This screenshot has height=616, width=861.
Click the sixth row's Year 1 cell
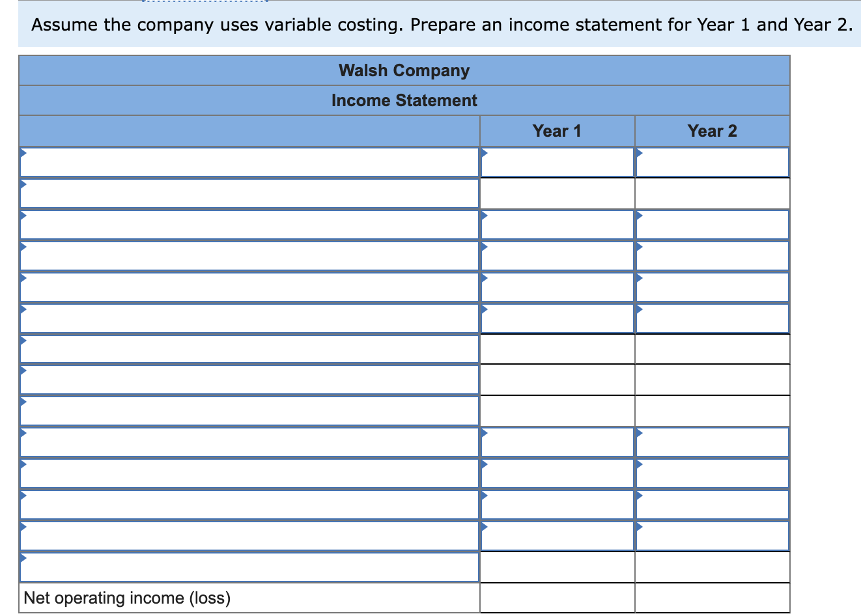(x=558, y=318)
